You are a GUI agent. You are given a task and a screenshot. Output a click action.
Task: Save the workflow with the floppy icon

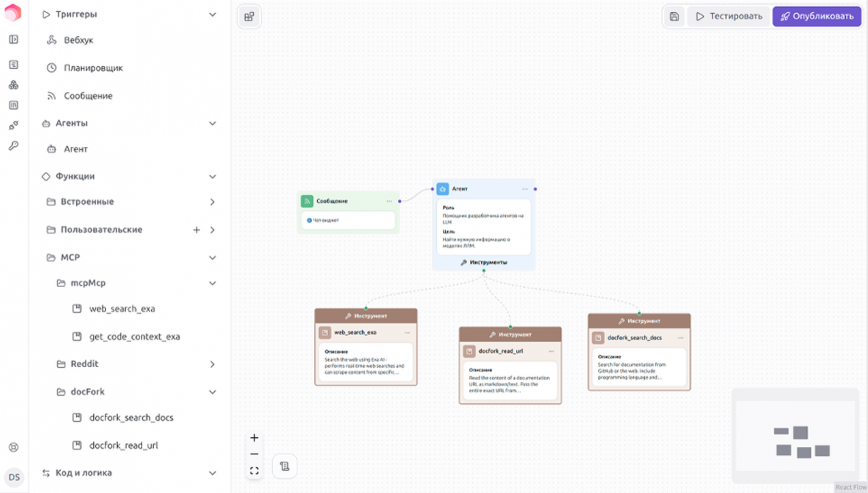pos(674,17)
